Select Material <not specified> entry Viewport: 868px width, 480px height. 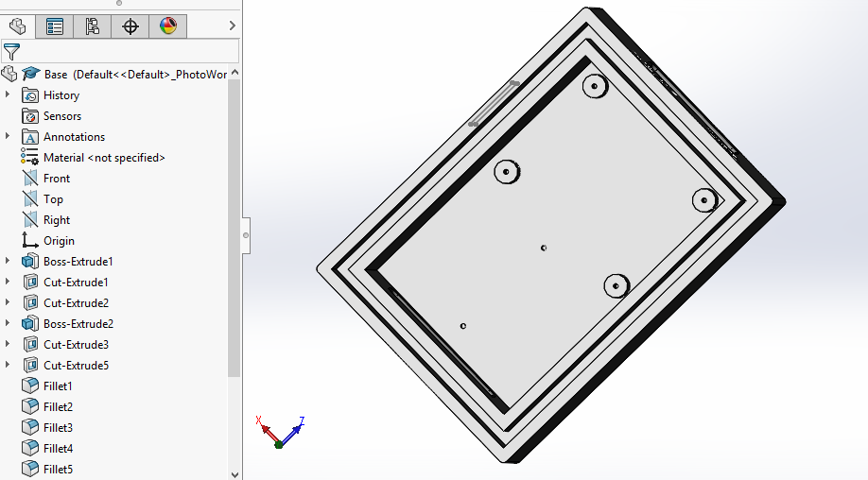pos(104,158)
